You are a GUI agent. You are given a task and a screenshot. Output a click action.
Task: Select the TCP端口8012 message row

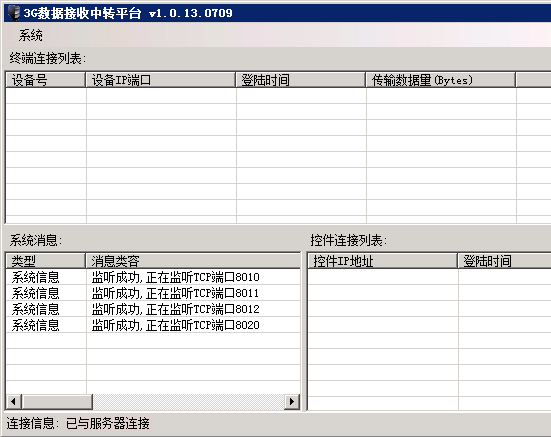tap(153, 309)
